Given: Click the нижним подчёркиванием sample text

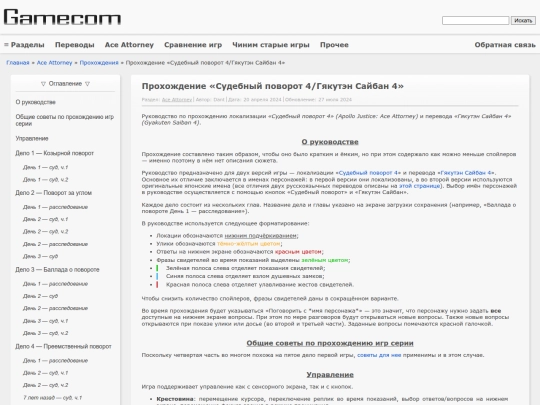Looking at the screenshot, I should coord(260,236).
